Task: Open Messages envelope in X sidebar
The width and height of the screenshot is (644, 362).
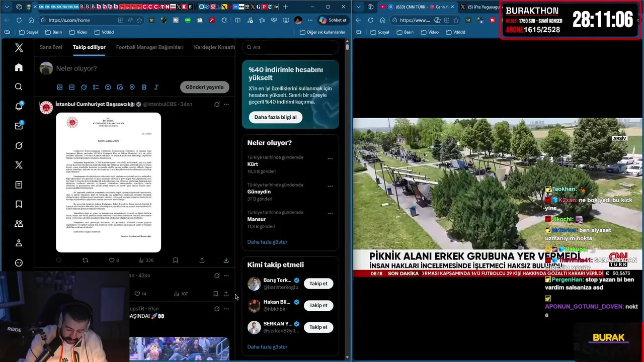Action: click(19, 126)
